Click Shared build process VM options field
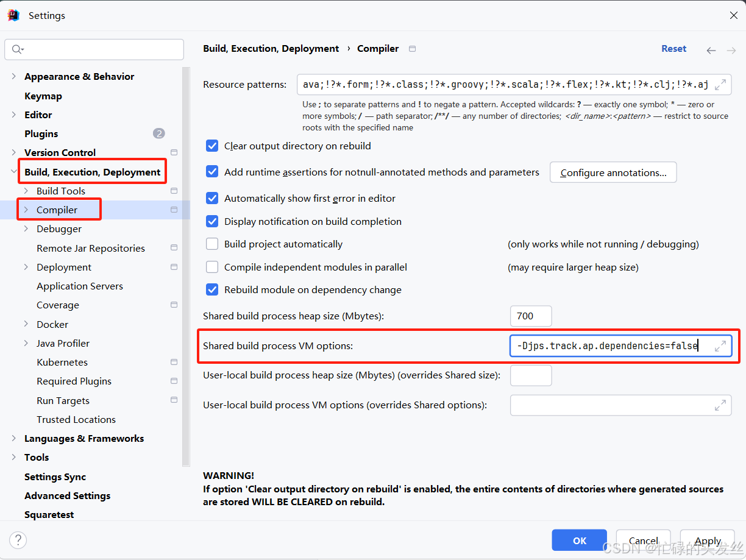746x560 pixels. pyautogui.click(x=620, y=346)
